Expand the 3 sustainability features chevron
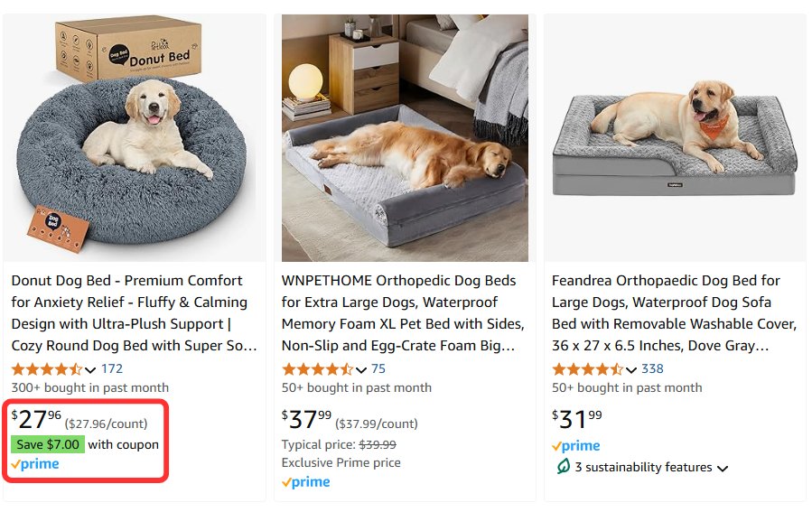812x512 pixels. click(x=722, y=468)
